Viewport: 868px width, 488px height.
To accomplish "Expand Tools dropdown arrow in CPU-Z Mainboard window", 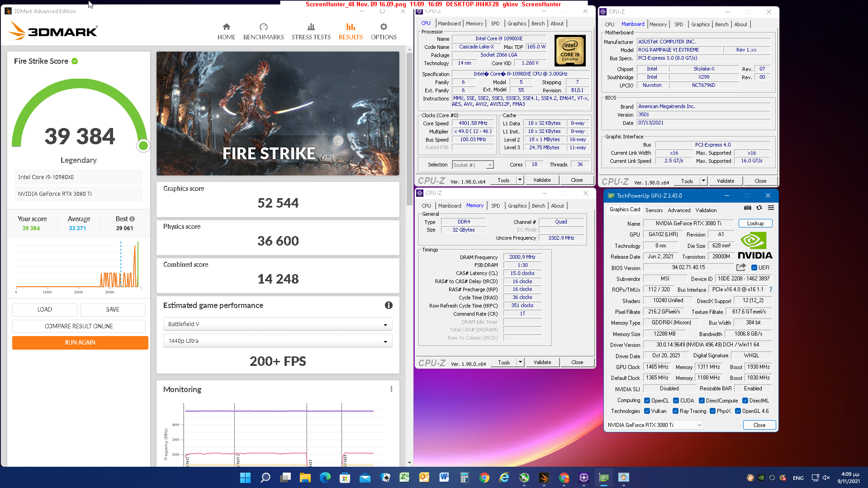I will tap(703, 181).
